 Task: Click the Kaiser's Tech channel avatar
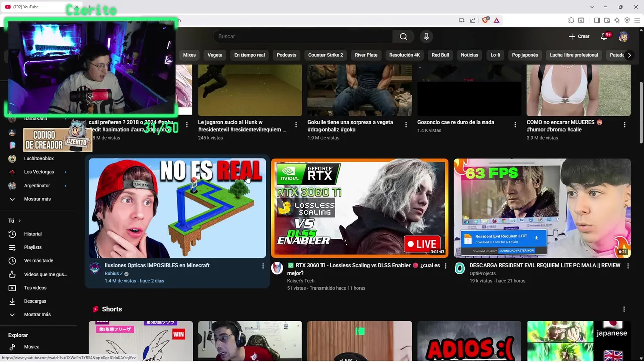tap(277, 268)
